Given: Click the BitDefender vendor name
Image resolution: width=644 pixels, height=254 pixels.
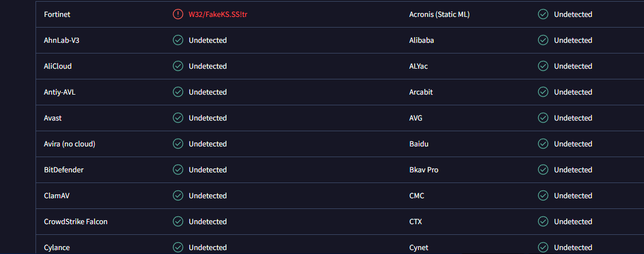Looking at the screenshot, I should click(64, 170).
